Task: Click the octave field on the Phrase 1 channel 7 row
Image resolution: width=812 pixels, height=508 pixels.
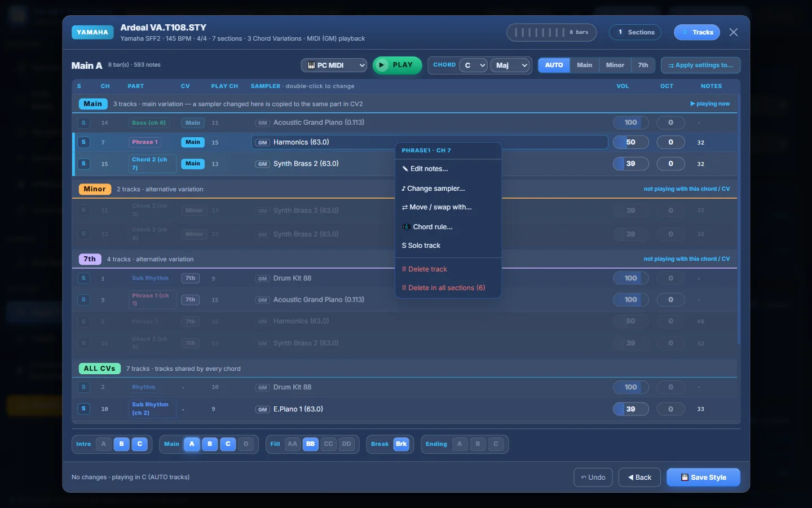Action: [x=670, y=142]
